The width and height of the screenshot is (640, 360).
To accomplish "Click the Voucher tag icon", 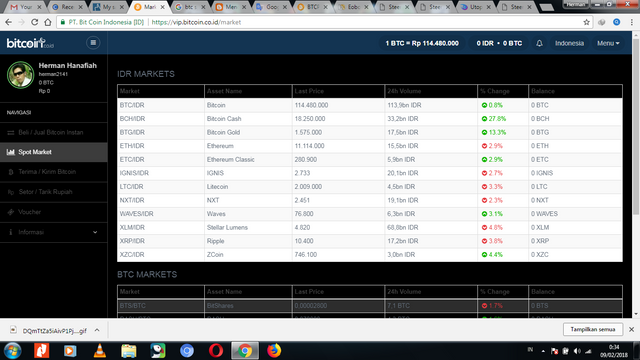I will coord(11,212).
